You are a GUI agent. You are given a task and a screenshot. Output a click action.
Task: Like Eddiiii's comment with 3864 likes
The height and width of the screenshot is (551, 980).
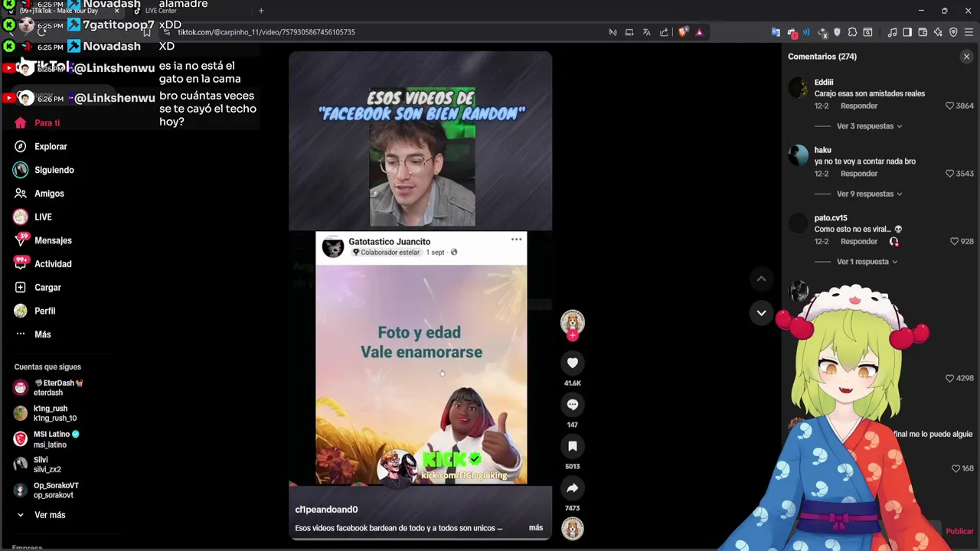949,106
